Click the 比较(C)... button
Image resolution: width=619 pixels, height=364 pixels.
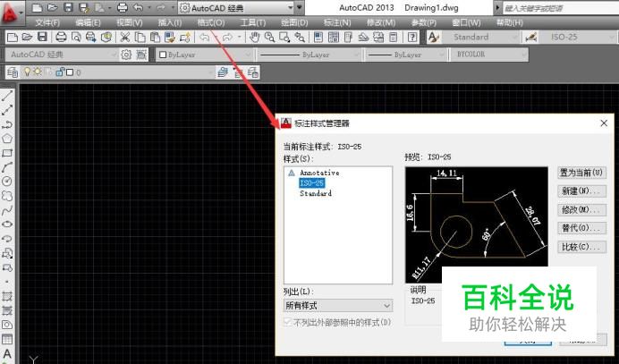[x=582, y=247]
